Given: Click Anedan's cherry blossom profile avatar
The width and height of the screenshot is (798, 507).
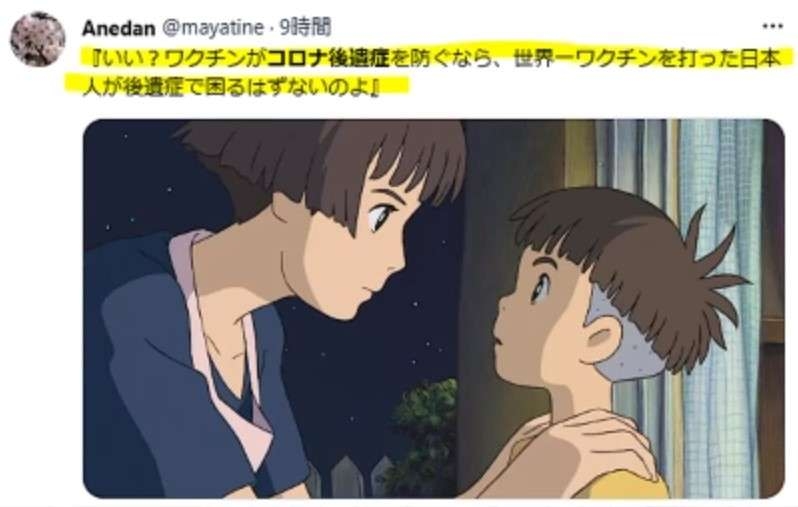Looking at the screenshot, I should pos(37,39).
